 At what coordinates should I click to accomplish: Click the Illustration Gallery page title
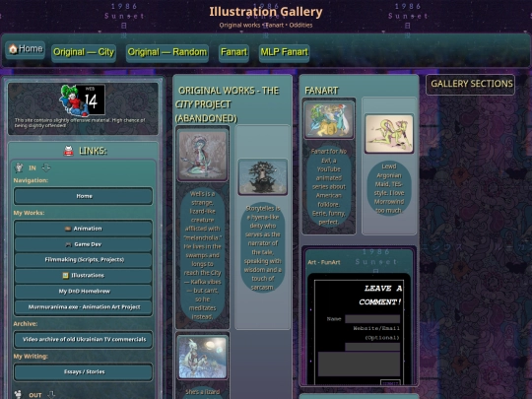pos(266,12)
